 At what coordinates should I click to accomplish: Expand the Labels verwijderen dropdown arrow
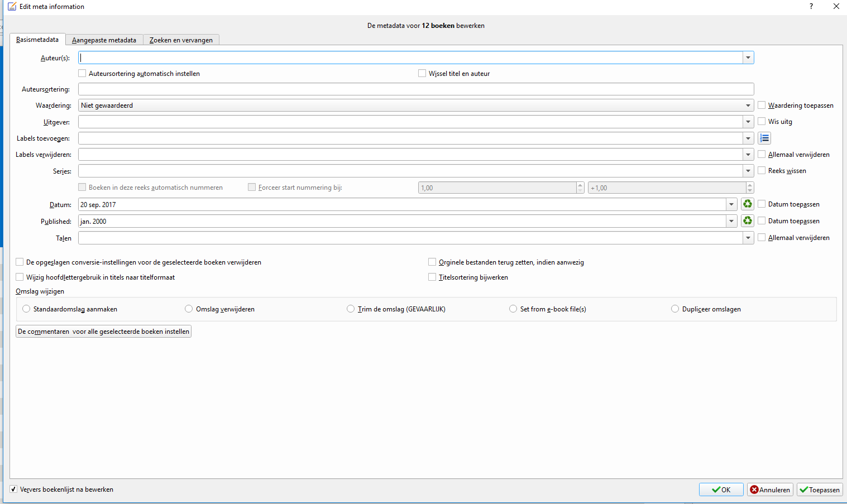(748, 155)
